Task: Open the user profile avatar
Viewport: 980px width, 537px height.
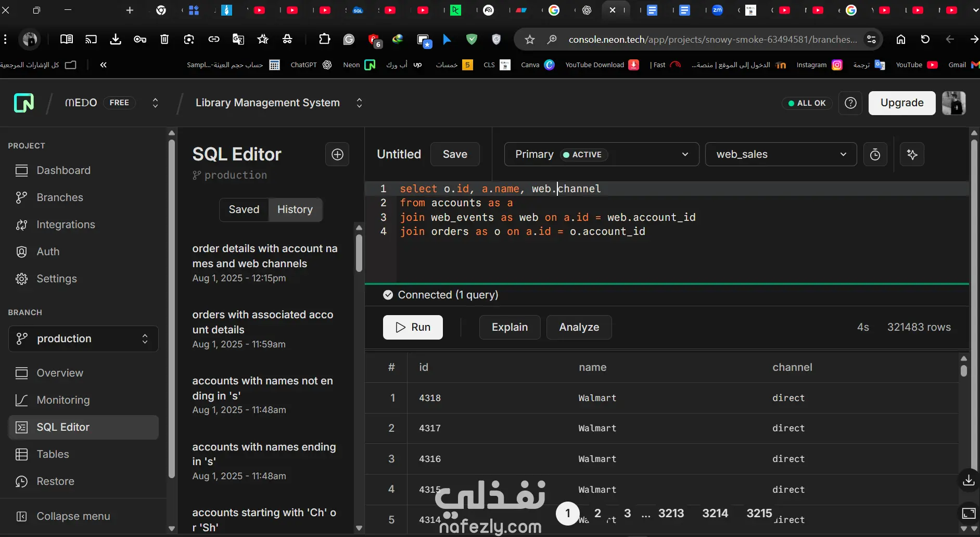Action: [954, 103]
